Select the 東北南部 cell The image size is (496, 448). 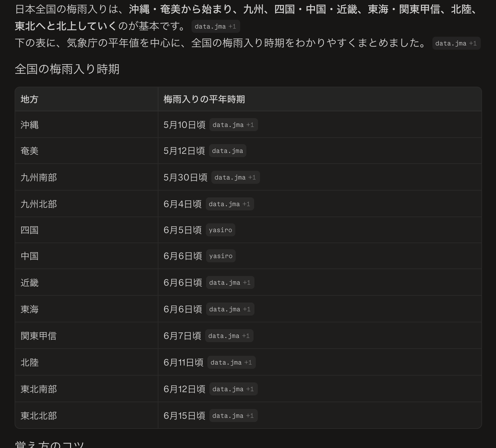(x=86, y=389)
